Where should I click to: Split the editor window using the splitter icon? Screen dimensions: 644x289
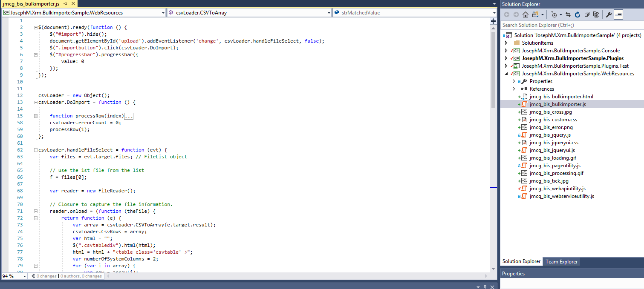click(x=493, y=20)
